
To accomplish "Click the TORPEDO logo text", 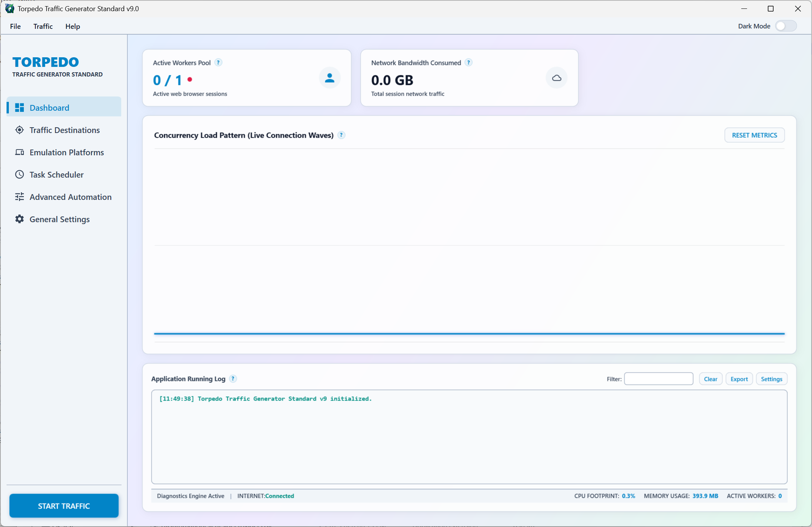I will 46,62.
